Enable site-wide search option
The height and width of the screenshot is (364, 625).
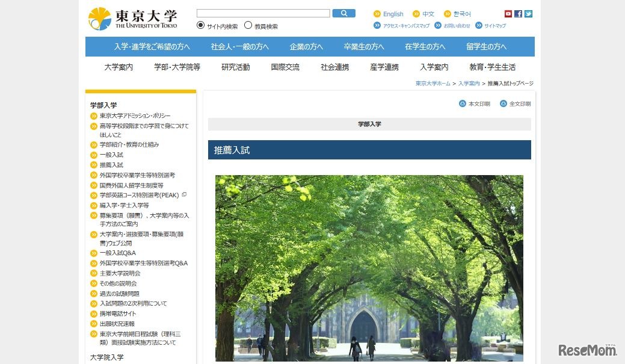click(199, 25)
